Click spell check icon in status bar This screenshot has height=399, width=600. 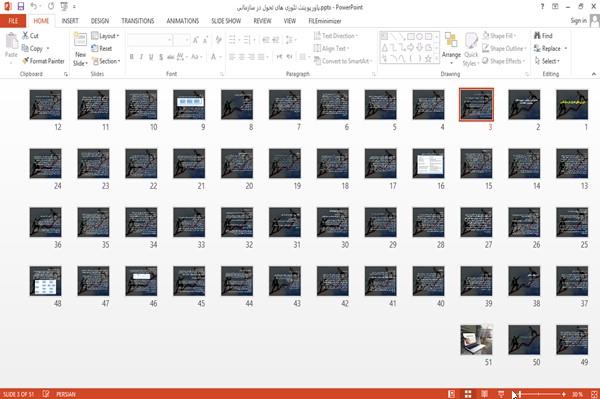coord(46,394)
